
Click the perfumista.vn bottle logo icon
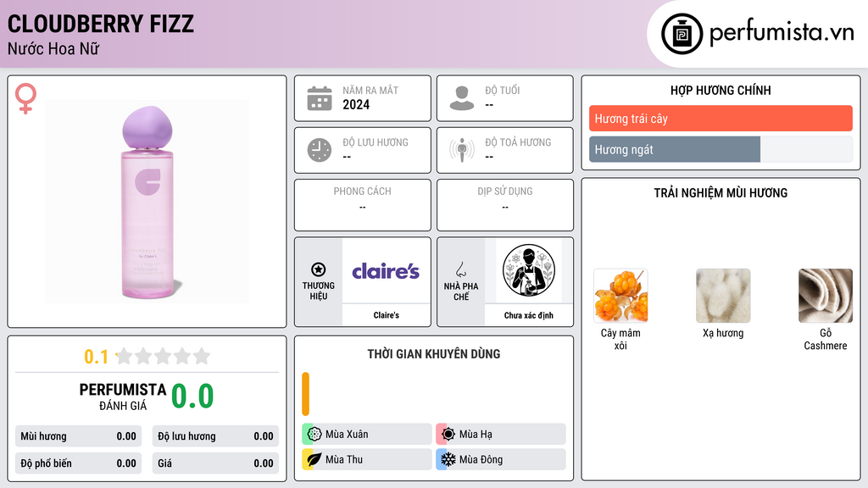pyautogui.click(x=682, y=34)
